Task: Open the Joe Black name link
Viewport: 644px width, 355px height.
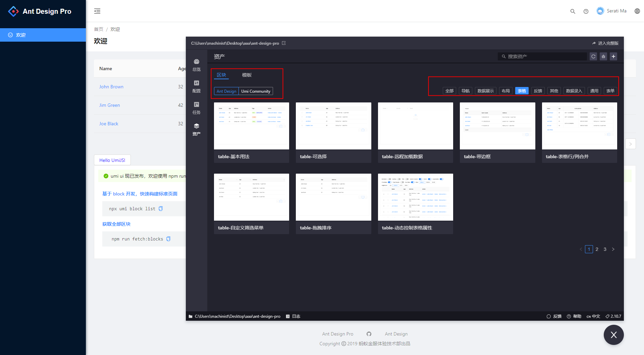Action: click(x=109, y=124)
